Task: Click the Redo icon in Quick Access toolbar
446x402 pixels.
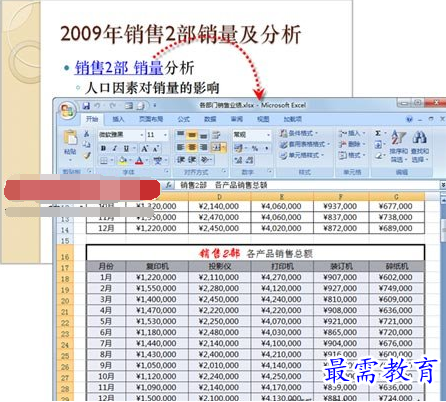Action: tap(112, 106)
